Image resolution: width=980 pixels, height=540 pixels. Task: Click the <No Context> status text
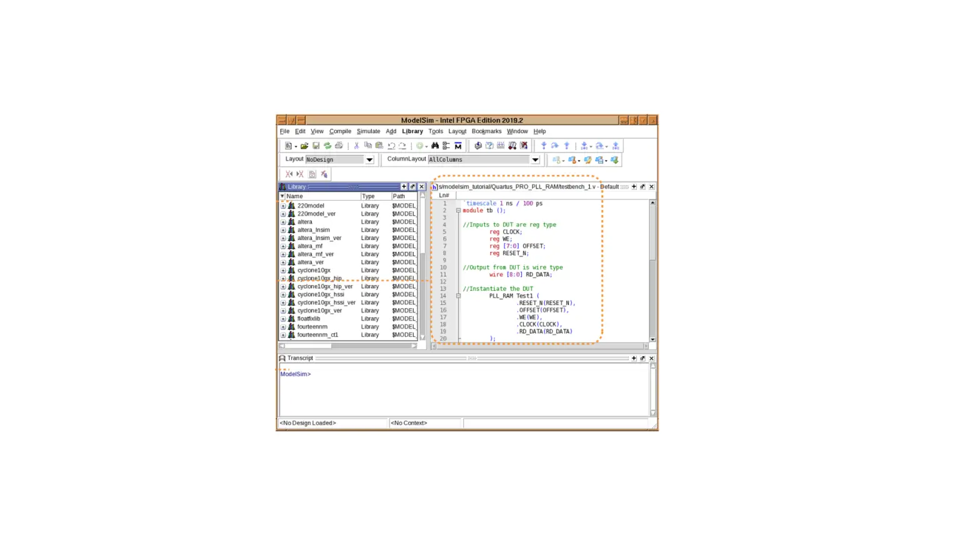click(409, 423)
